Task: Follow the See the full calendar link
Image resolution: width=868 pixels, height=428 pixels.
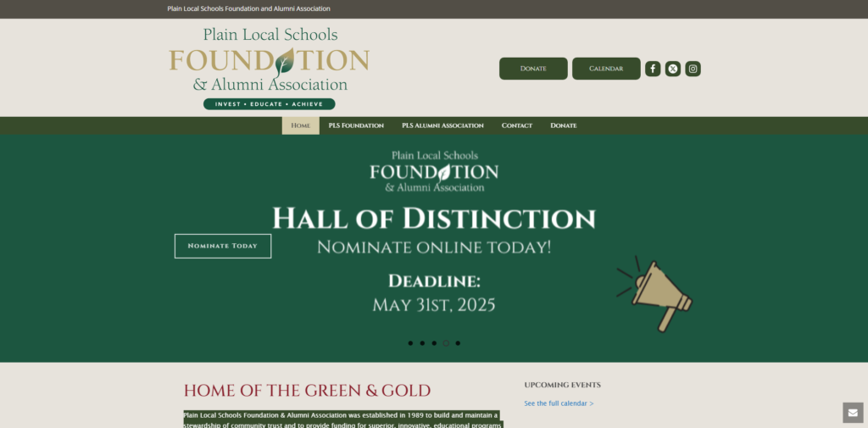Action: point(559,403)
